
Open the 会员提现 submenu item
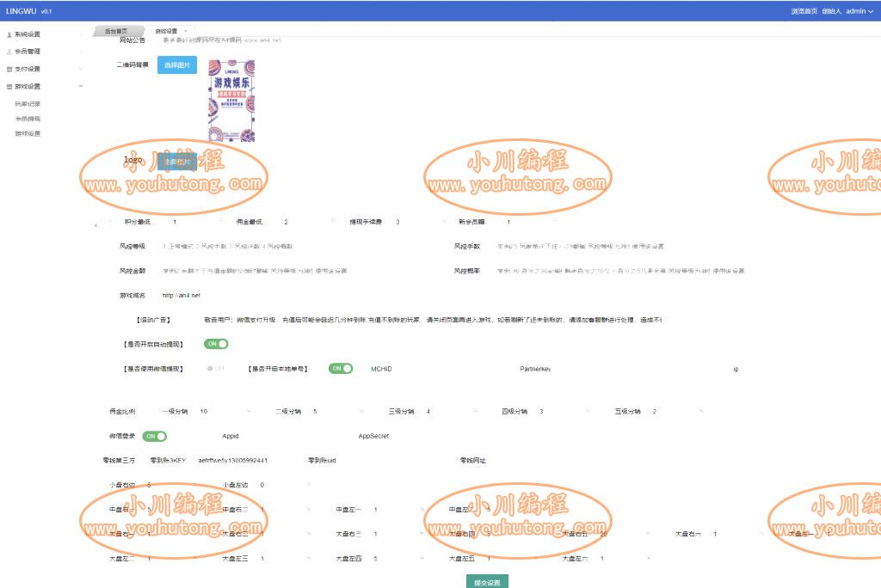[28, 119]
